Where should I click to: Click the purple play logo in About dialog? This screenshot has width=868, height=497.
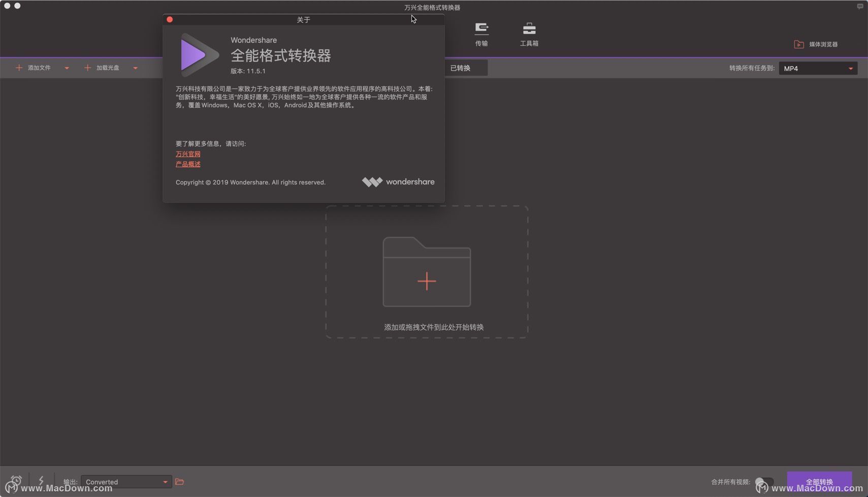(x=200, y=55)
